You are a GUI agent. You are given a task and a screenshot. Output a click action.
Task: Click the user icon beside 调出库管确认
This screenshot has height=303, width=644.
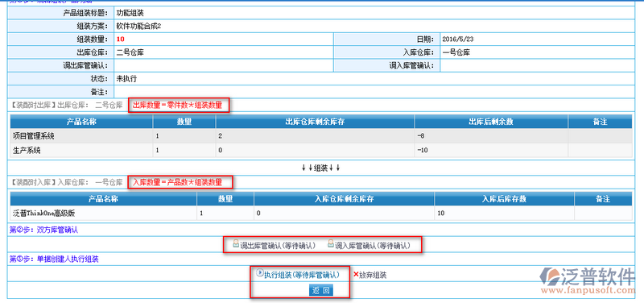coord(236,244)
